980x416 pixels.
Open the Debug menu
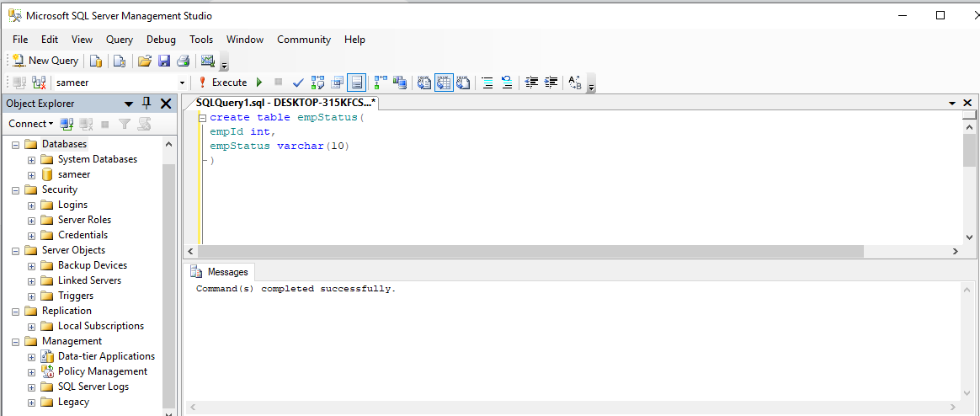(x=162, y=40)
